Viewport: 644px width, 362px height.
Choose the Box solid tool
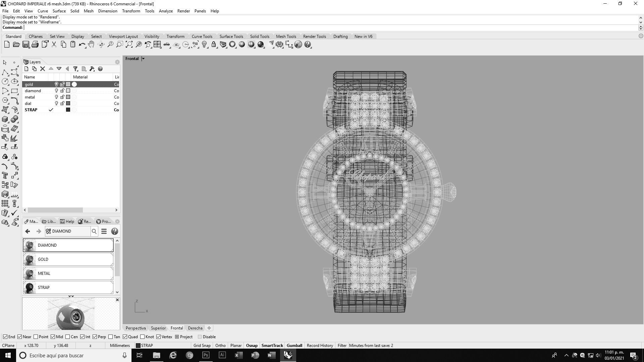tap(5, 119)
